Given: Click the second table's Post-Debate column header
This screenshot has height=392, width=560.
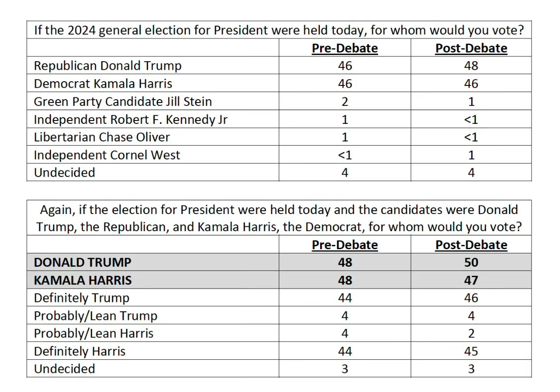Looking at the screenshot, I should (471, 245).
